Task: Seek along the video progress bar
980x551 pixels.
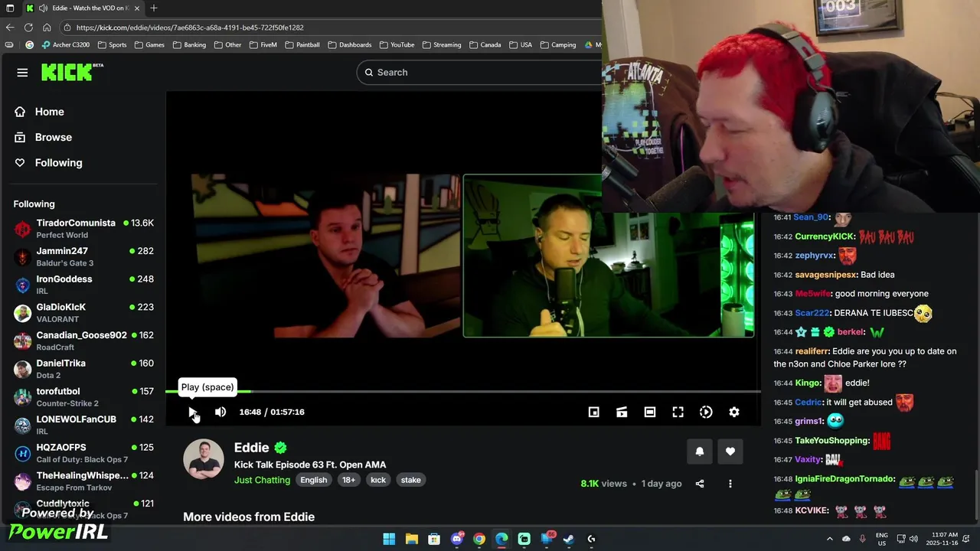Action: tap(463, 392)
